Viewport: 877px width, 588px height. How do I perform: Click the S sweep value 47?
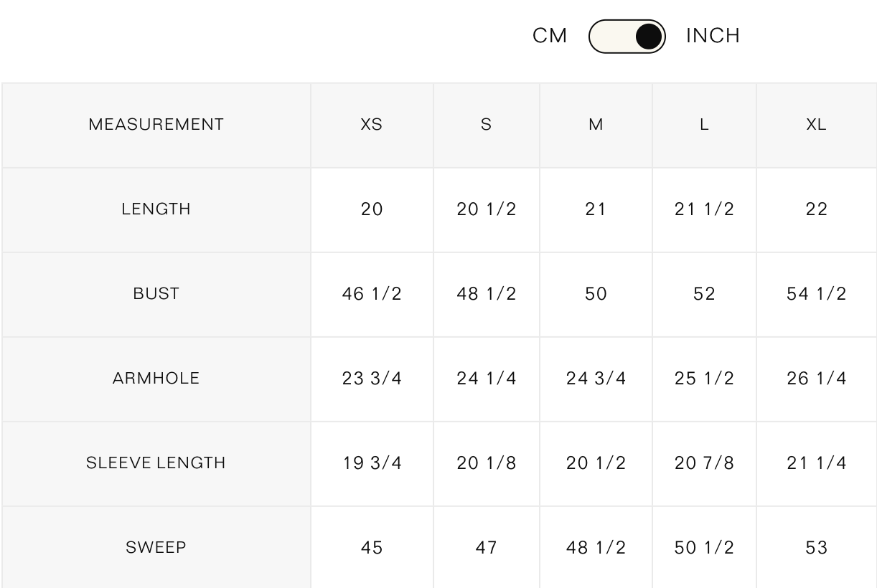tap(487, 548)
